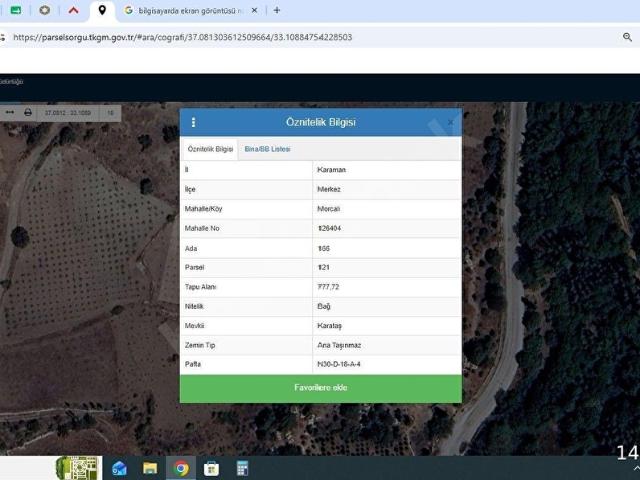This screenshot has width=640, height=480.
Task: Click the Favorilere ekle button
Action: coord(321,388)
